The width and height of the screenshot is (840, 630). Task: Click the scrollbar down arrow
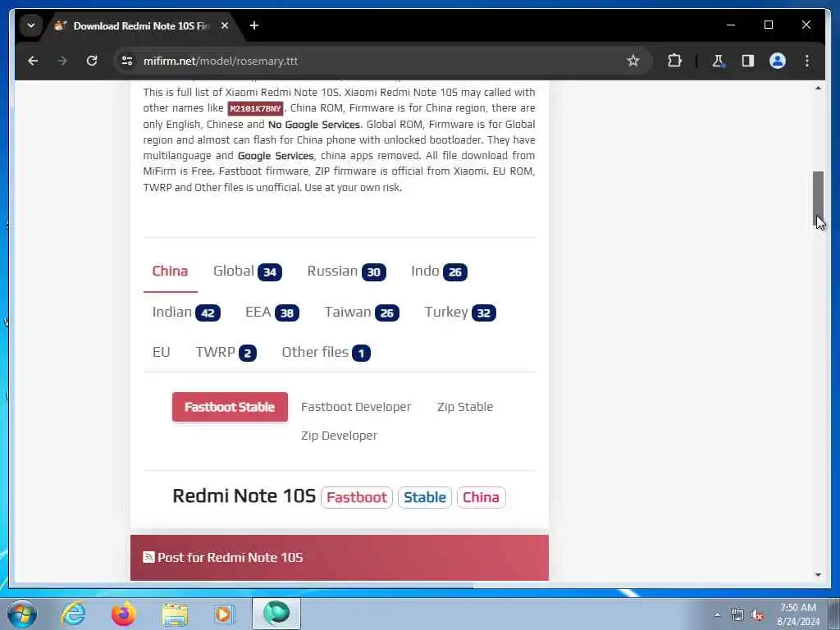(x=818, y=575)
